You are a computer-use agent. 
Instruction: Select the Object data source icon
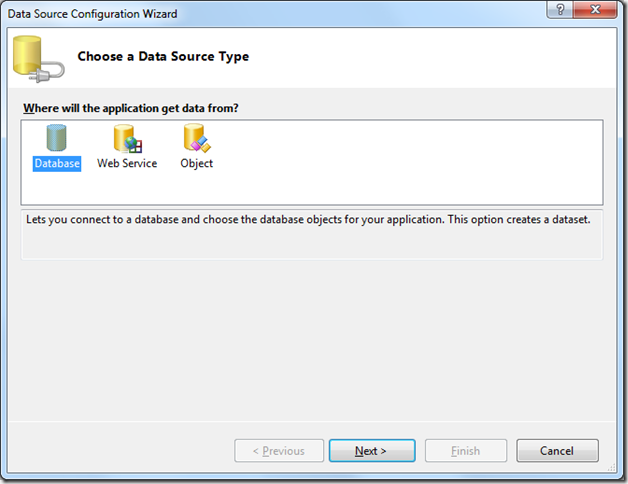pyautogui.click(x=196, y=139)
